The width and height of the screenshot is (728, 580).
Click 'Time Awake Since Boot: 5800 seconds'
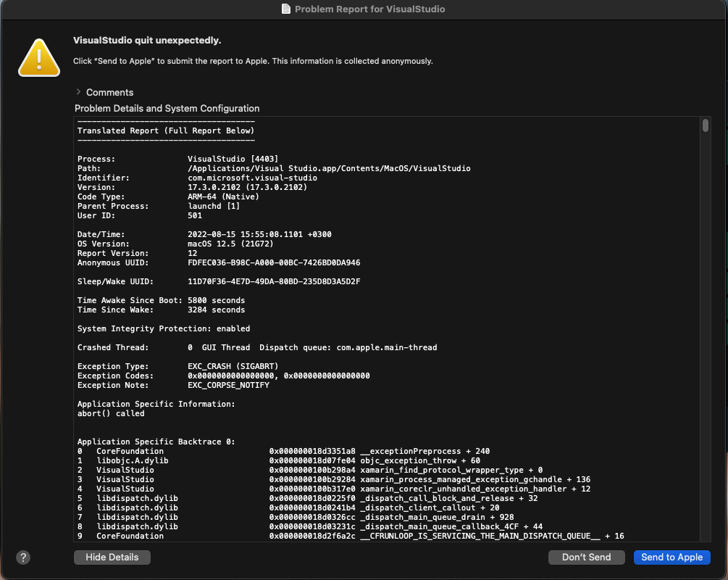pos(161,300)
